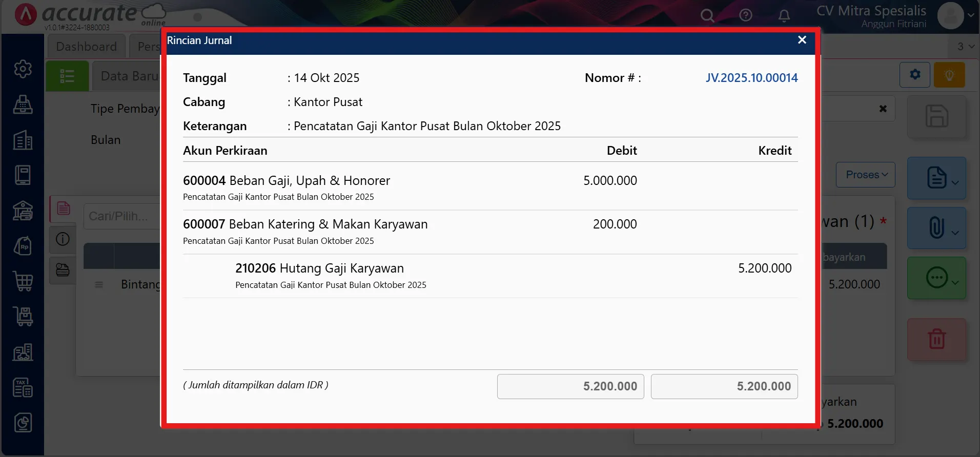980x457 pixels.
Task: Select the Data Baru tab
Action: click(128, 76)
